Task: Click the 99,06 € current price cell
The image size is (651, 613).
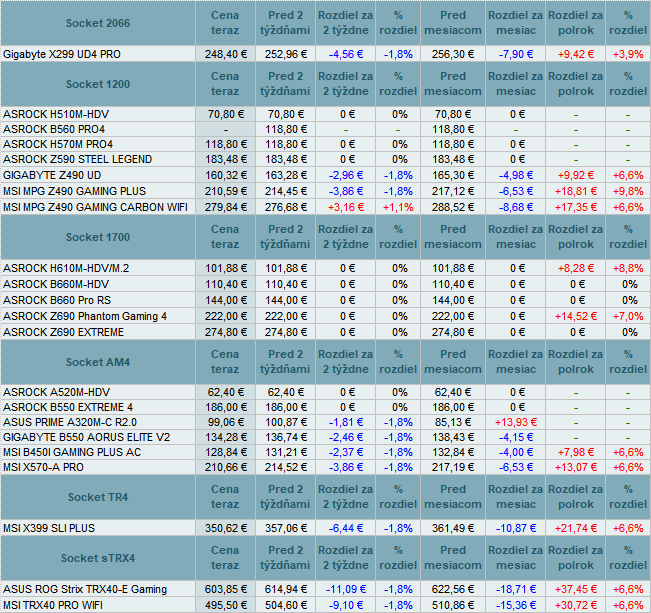Action: click(225, 422)
